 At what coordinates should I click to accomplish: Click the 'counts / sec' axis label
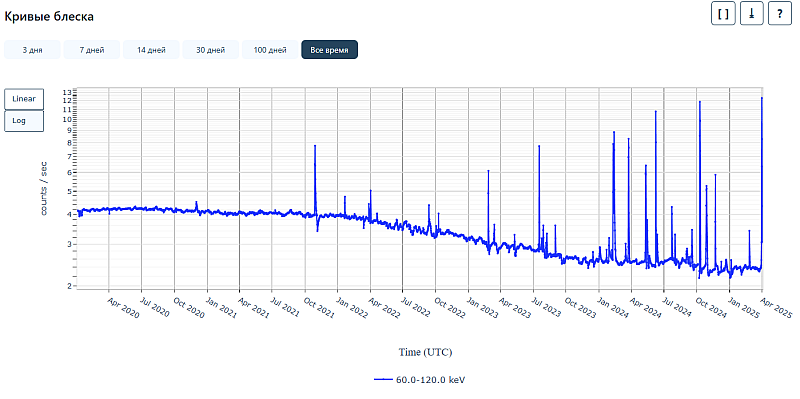[x=44, y=188]
